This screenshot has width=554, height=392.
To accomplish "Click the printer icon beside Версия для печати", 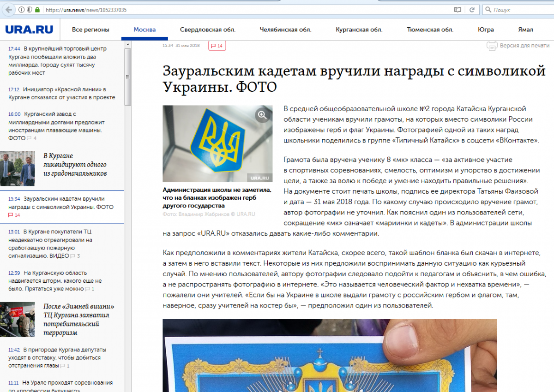I will pos(492,46).
